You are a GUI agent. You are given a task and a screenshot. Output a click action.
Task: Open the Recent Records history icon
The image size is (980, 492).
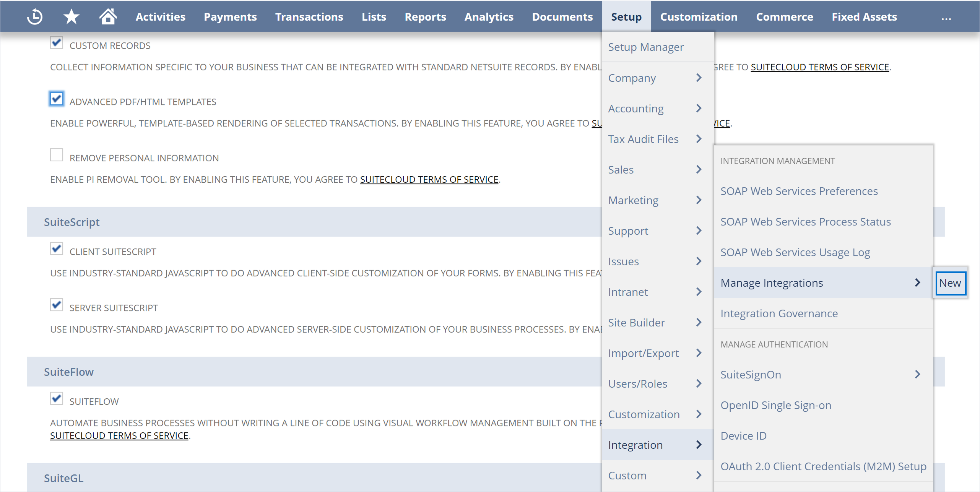pyautogui.click(x=35, y=17)
